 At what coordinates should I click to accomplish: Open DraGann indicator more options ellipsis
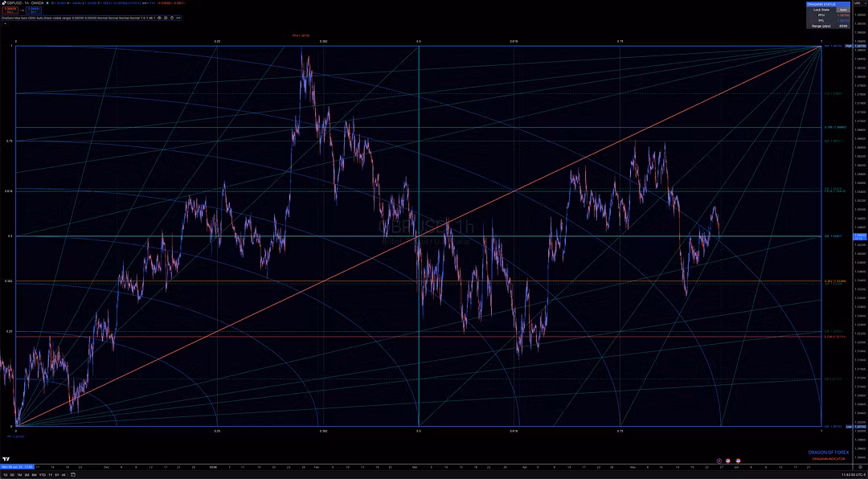[x=178, y=18]
